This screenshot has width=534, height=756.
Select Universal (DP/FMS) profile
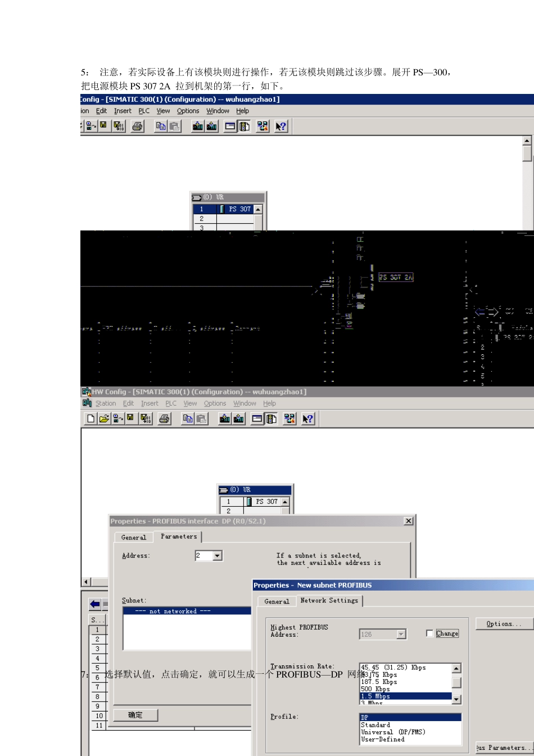pyautogui.click(x=410, y=732)
